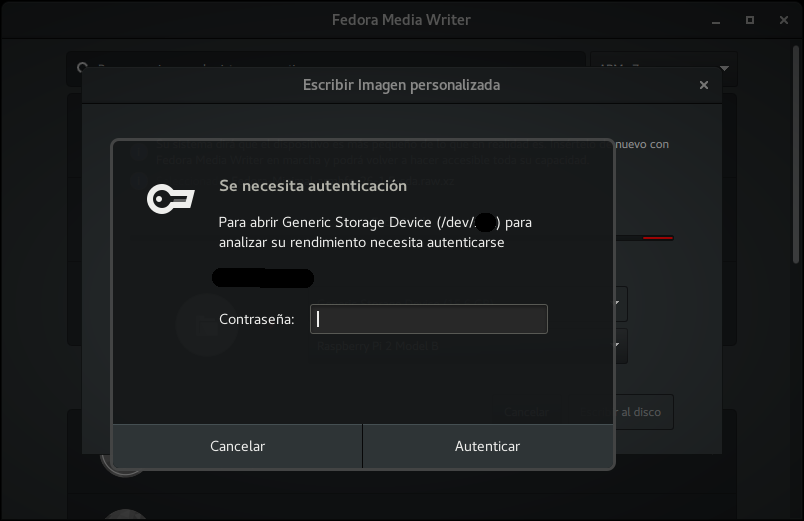
Task: Maximize the Fedora Media Writer window
Action: pos(750,20)
